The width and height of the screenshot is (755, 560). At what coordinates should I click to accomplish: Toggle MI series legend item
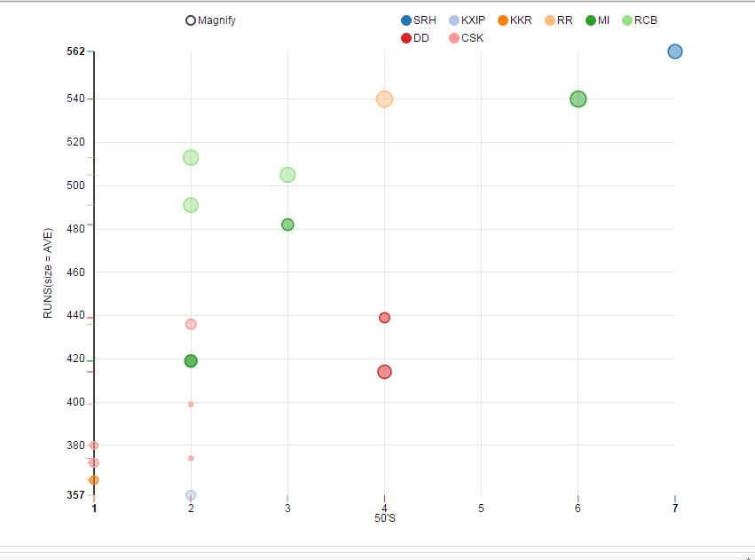click(x=591, y=20)
